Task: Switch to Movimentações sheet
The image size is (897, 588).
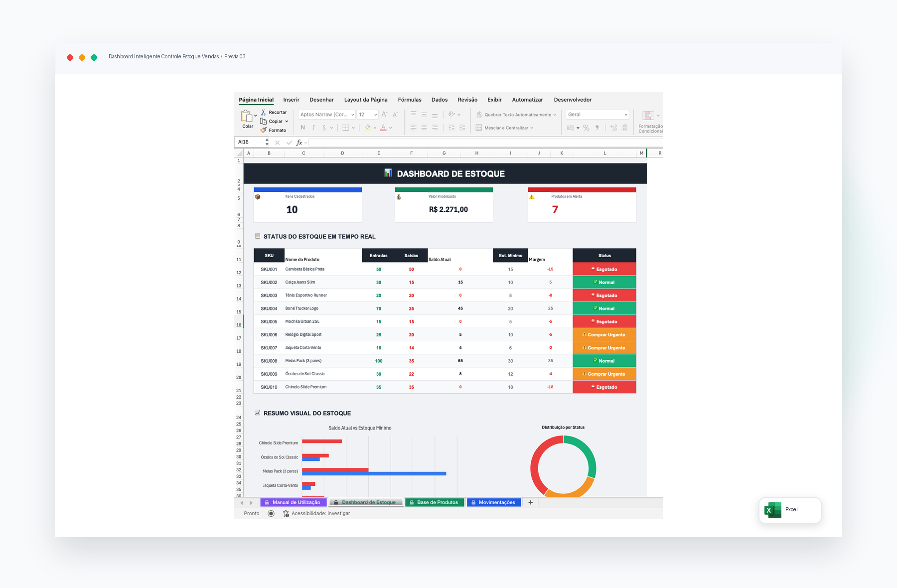Action: (x=494, y=502)
